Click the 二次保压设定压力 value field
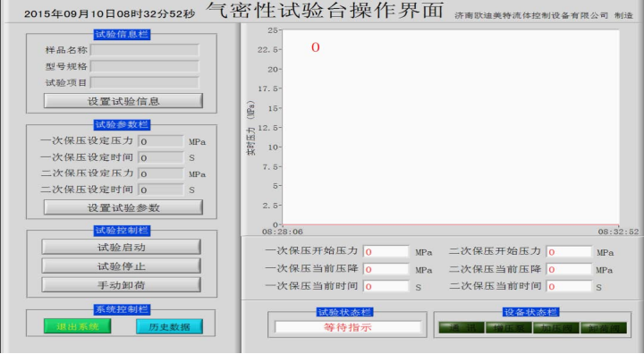 coord(161,173)
